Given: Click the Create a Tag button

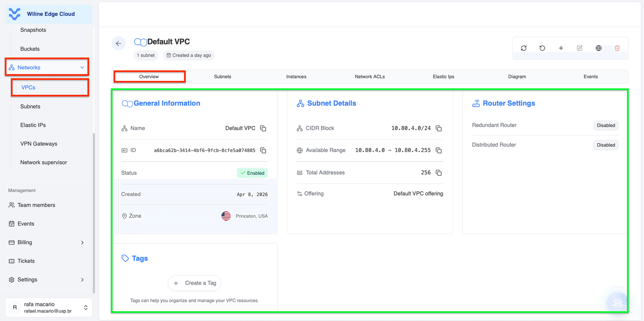Looking at the screenshot, I should pyautogui.click(x=194, y=283).
